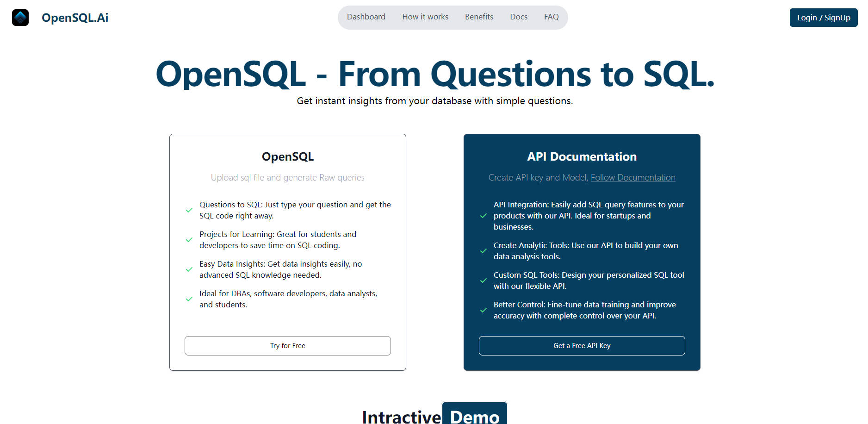The image size is (868, 424).
Task: Click the checkmark next to Custom SQL Tools
Action: [x=483, y=280]
